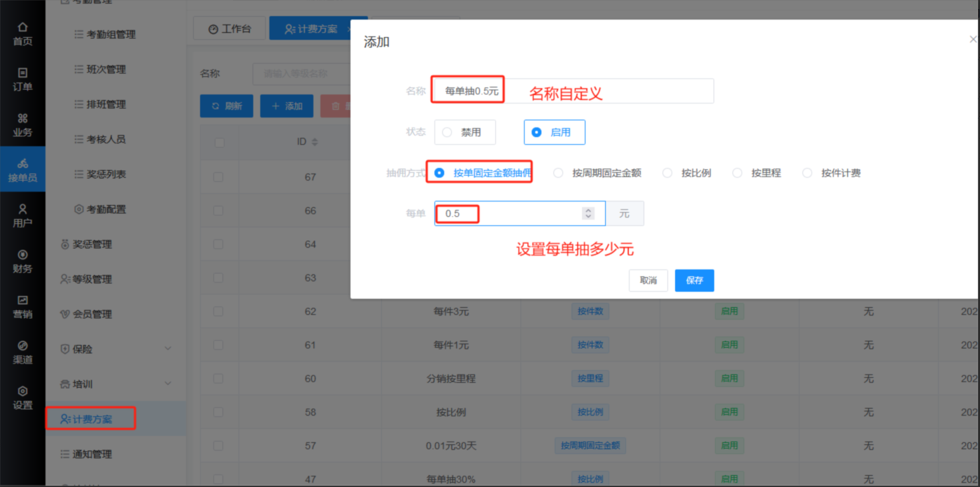Viewport: 980px width, 487px height.
Task: Click the 取消 button in dialog
Action: (648, 281)
